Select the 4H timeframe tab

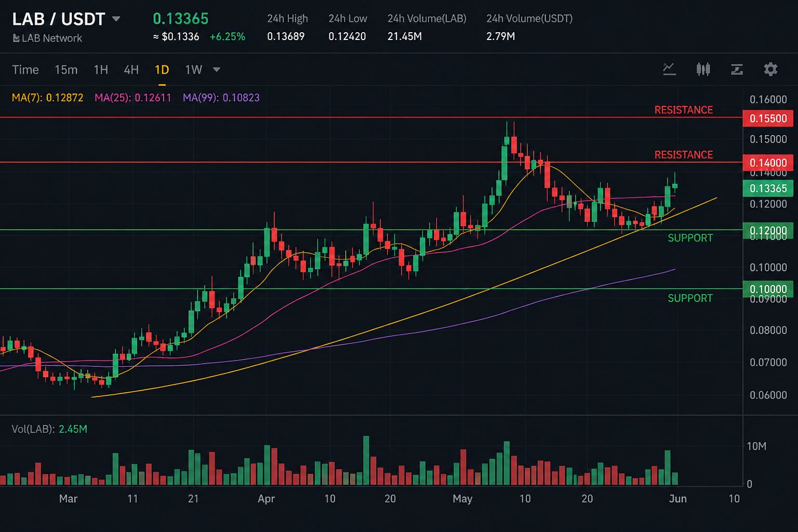point(131,70)
